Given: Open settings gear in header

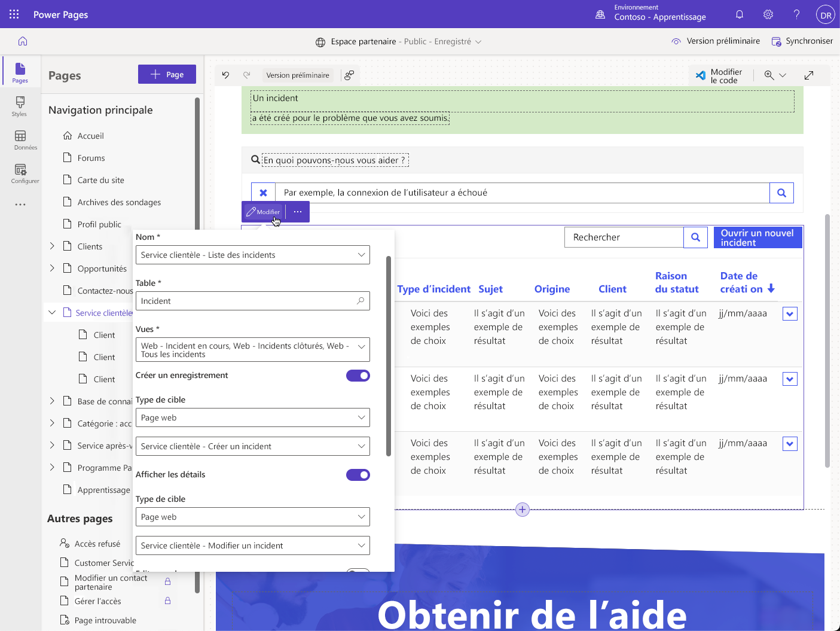Looking at the screenshot, I should (x=768, y=14).
